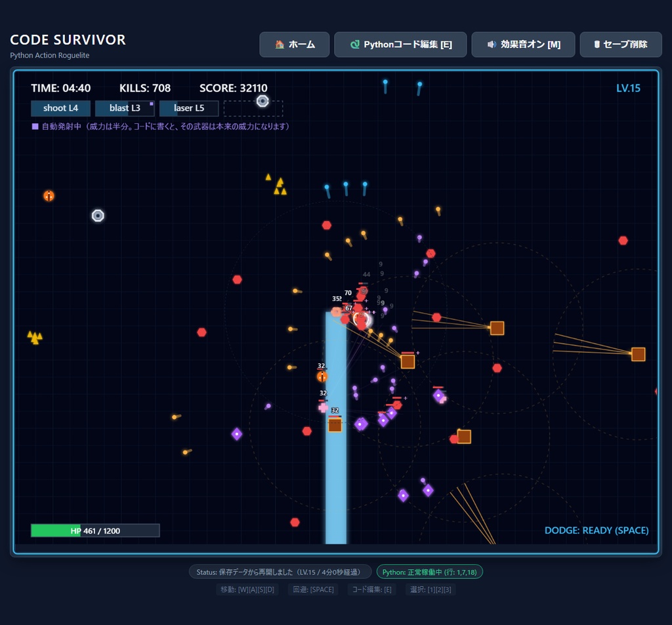Image resolution: width=672 pixels, height=625 pixels.
Task: Click the KILLS: 708 counter
Action: [x=145, y=89]
